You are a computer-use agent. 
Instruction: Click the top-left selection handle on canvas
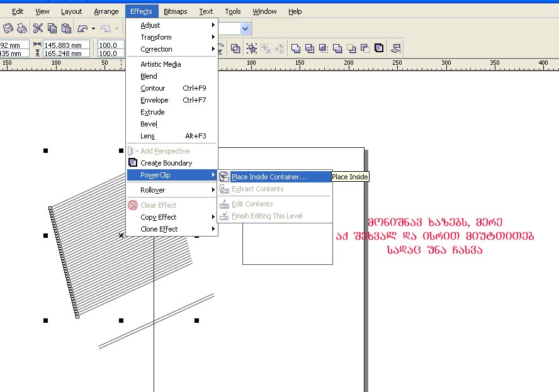click(45, 151)
